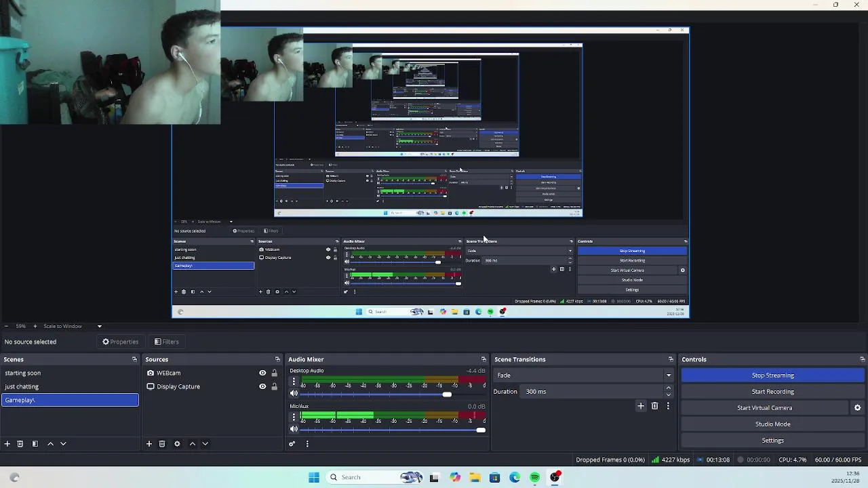Move scene up arrow in Scenes dock
Screen dimensions: 868x488
(50, 444)
